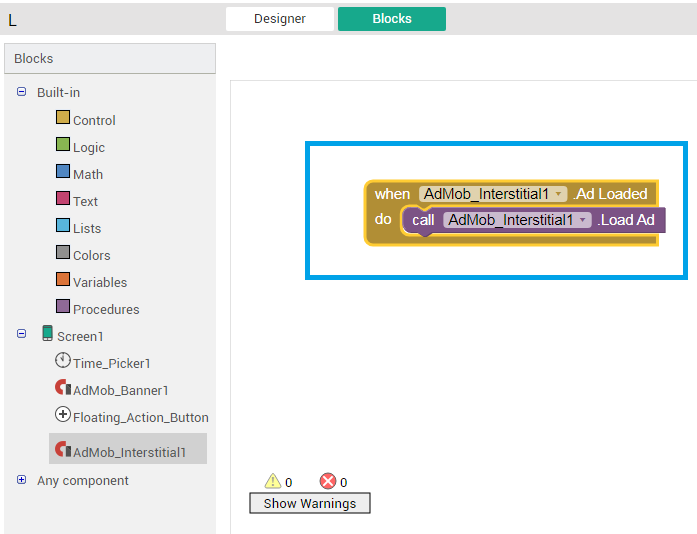697x534 pixels.
Task: Open the Lists blocks drawer
Action: pos(87,229)
